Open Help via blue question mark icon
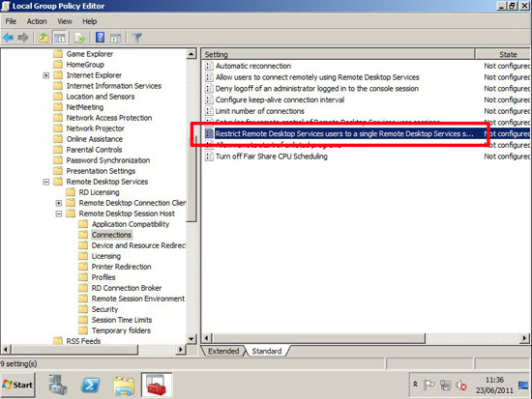This screenshot has height=399, width=532. (x=100, y=38)
